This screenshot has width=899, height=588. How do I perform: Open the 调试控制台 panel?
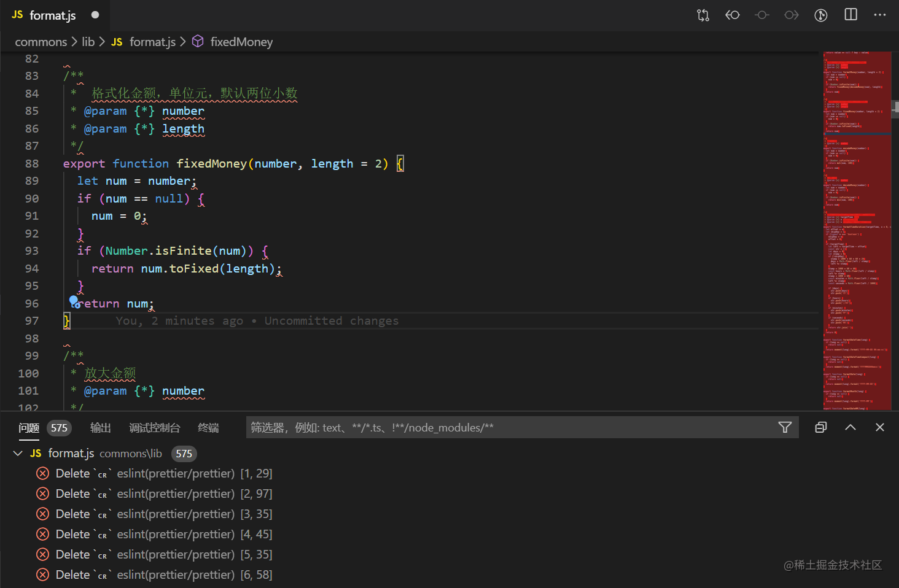154,427
